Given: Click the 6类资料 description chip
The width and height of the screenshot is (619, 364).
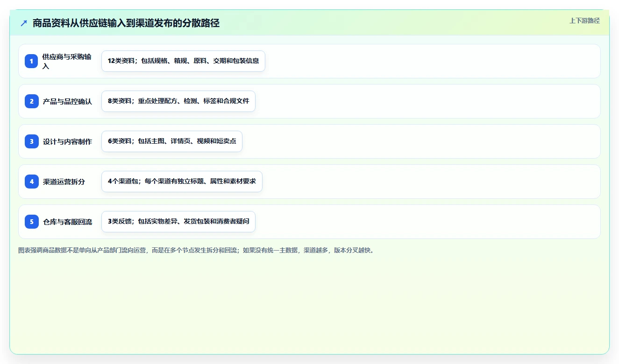Looking at the screenshot, I should click(172, 141).
